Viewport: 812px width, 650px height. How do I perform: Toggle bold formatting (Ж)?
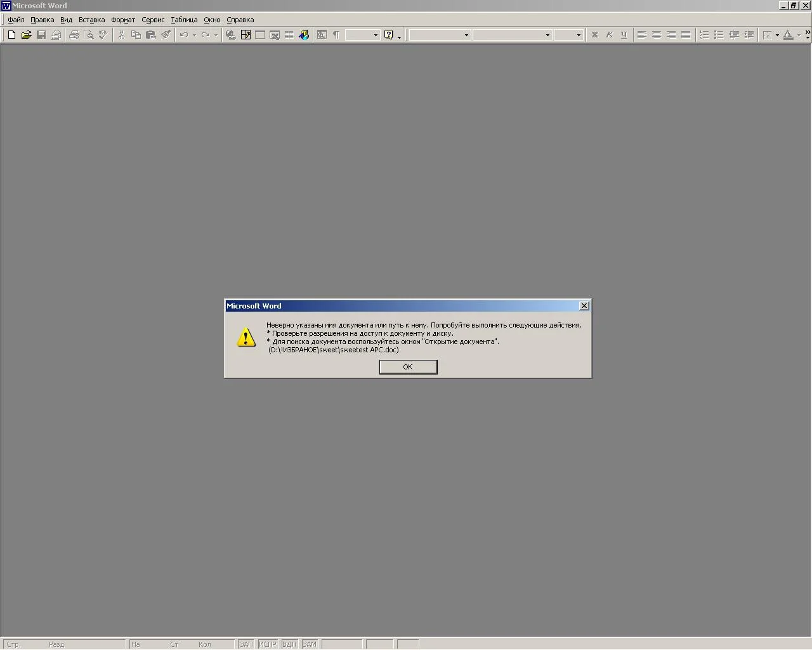[595, 35]
